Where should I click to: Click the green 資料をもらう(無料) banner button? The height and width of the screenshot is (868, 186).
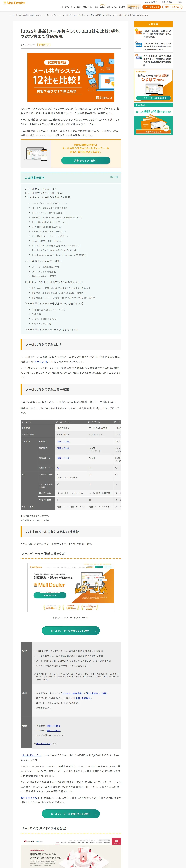(85, 160)
